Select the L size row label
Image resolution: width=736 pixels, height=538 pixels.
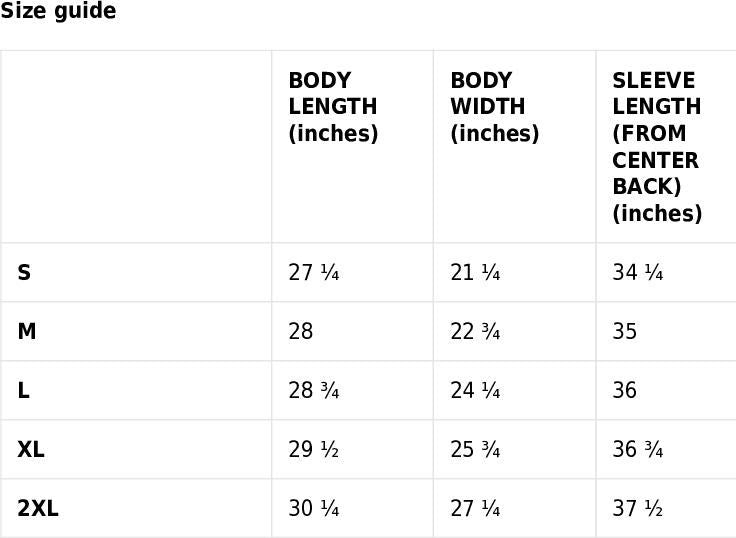[x=23, y=390]
